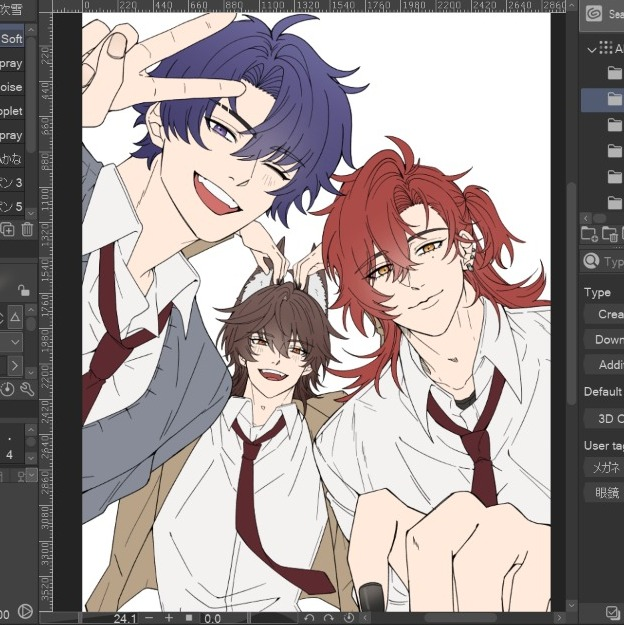Reset canvas rotation
The image size is (624, 625).
point(349,618)
